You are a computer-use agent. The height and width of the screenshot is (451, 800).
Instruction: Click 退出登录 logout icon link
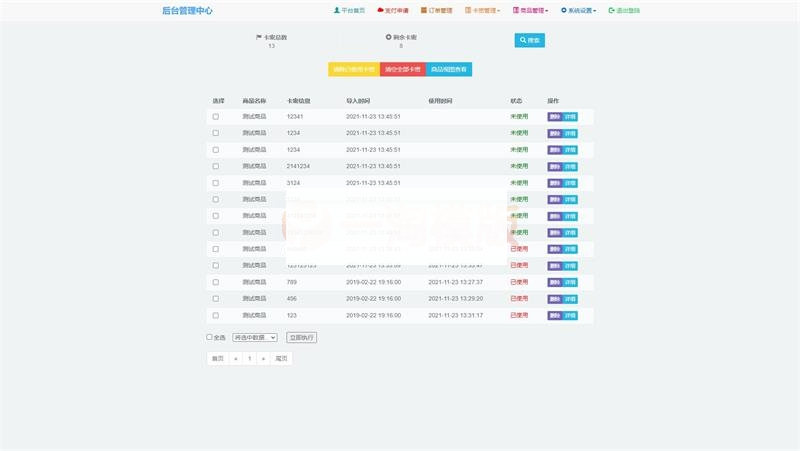(x=624, y=10)
